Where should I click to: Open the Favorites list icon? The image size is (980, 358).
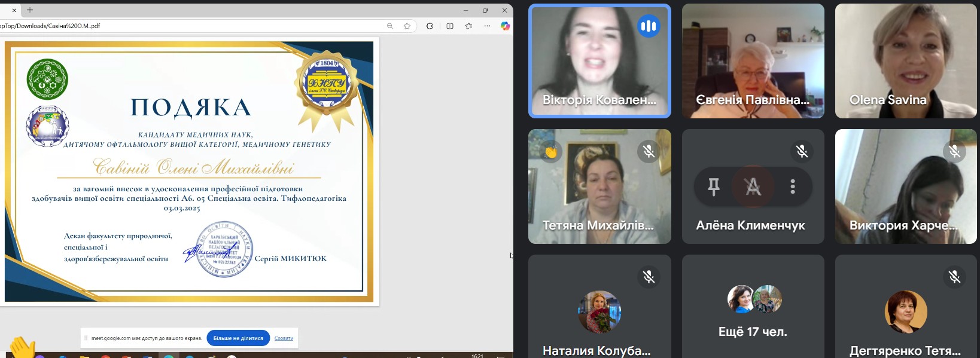click(468, 26)
